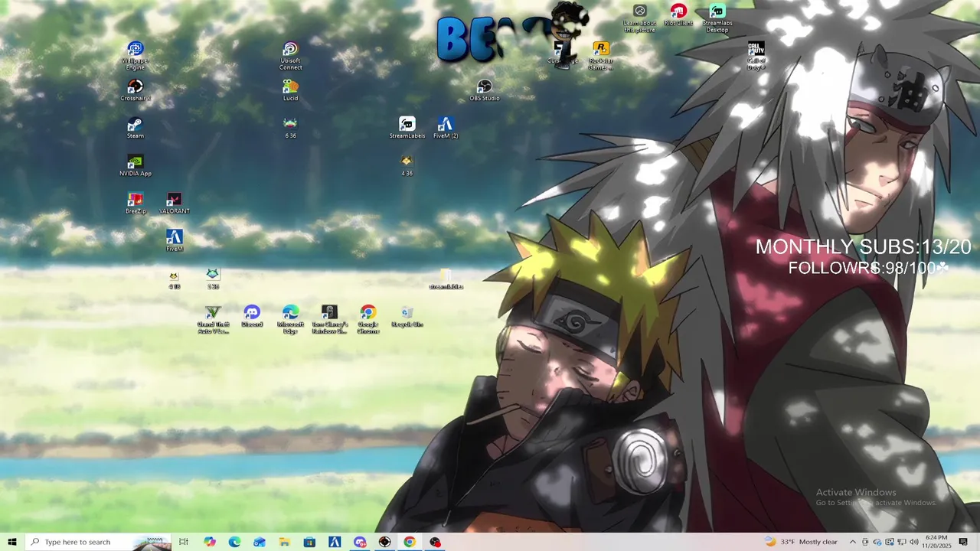Switch to FiveM in the taskbar

tap(335, 542)
